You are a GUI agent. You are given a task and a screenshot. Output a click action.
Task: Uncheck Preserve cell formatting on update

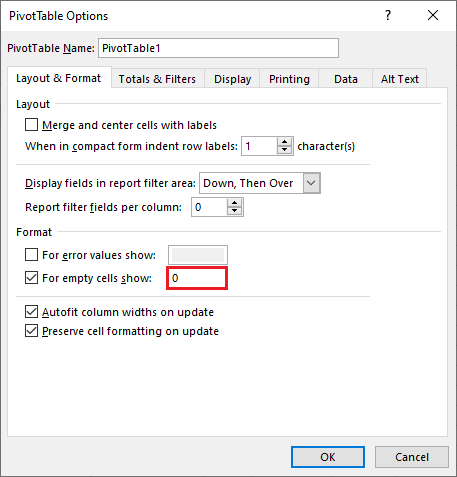31,331
